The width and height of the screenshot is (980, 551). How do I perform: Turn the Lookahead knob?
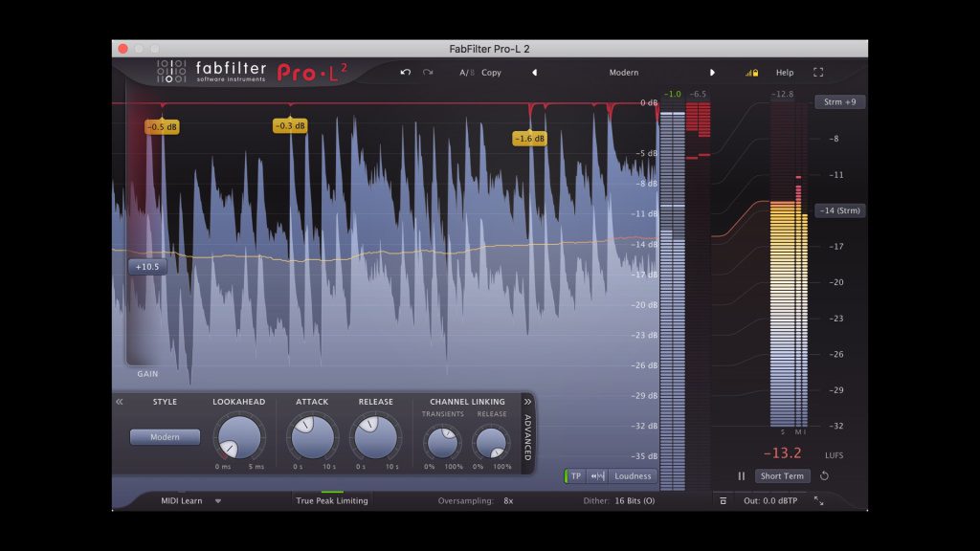[238, 438]
